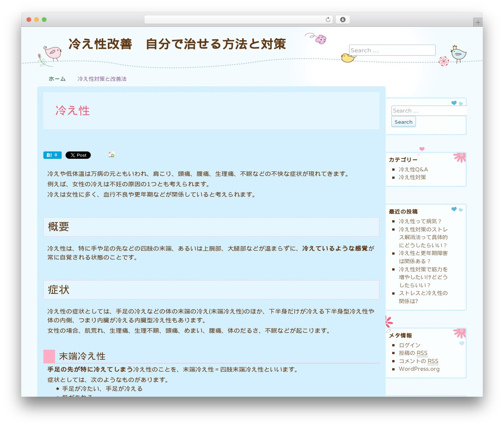Focus the sidebar Search input field
This screenshot has height=427, width=504.
[x=429, y=111]
